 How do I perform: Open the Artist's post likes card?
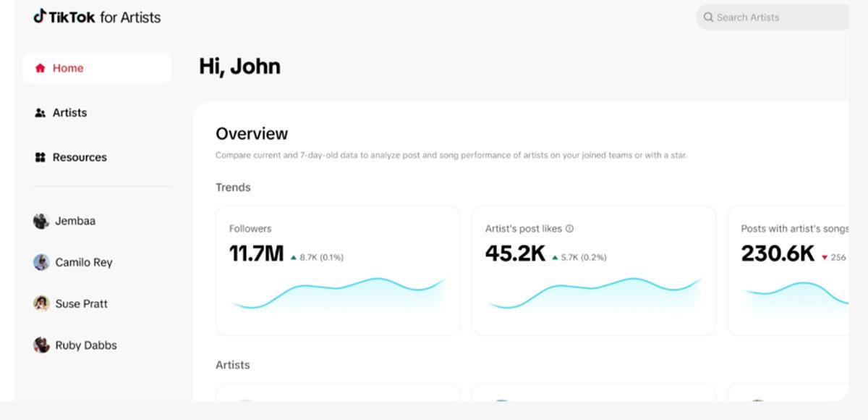(593, 269)
